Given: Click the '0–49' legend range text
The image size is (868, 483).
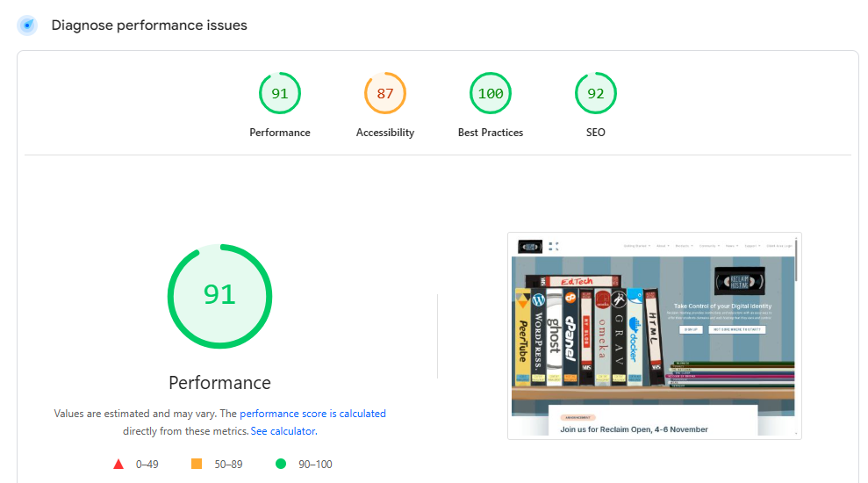Looking at the screenshot, I should click(147, 465).
